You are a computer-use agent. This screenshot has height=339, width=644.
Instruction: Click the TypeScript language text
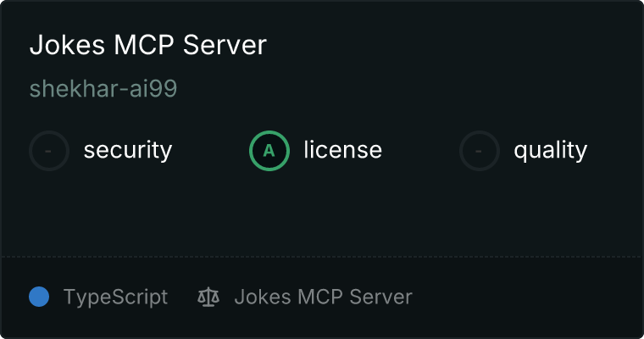[115, 297]
